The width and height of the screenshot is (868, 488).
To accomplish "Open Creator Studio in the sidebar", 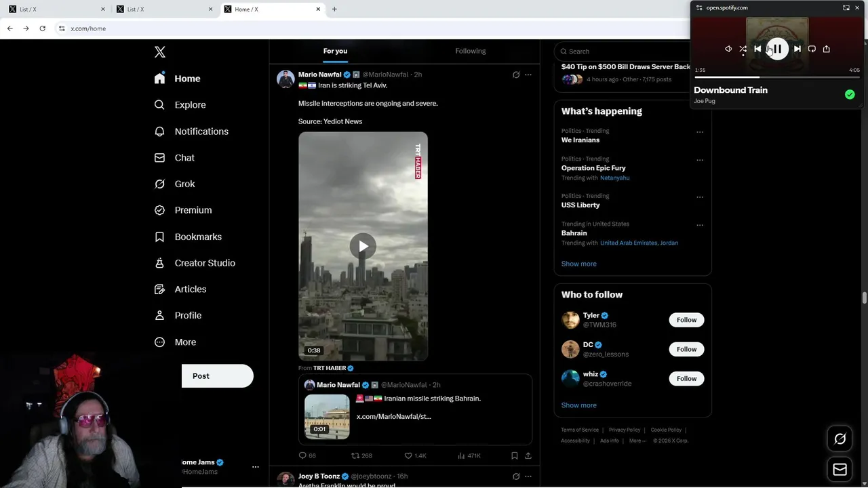I will 195,263.
